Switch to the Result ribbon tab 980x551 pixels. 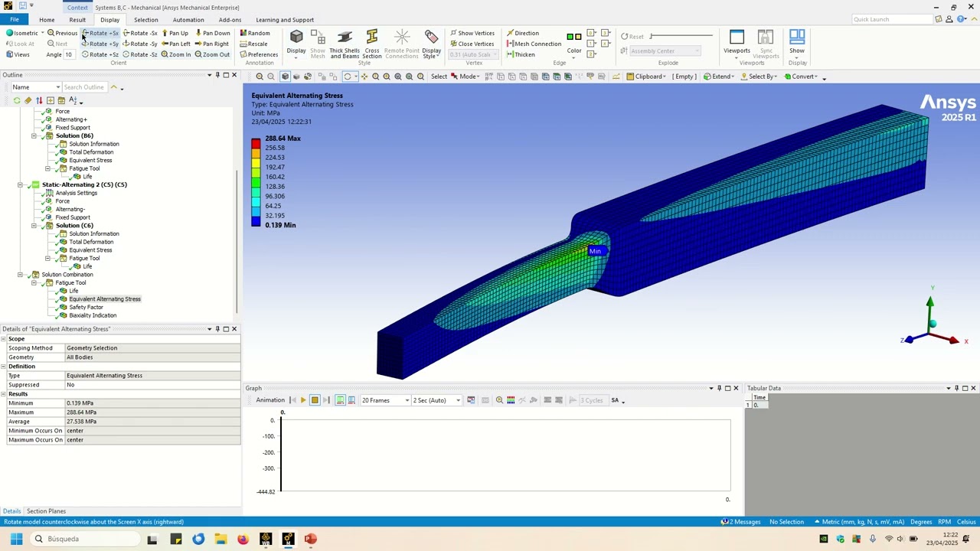pyautogui.click(x=77, y=20)
